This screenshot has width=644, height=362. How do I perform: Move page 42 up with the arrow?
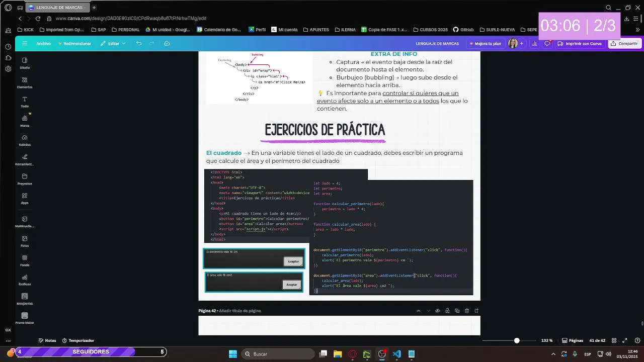tap(418, 311)
